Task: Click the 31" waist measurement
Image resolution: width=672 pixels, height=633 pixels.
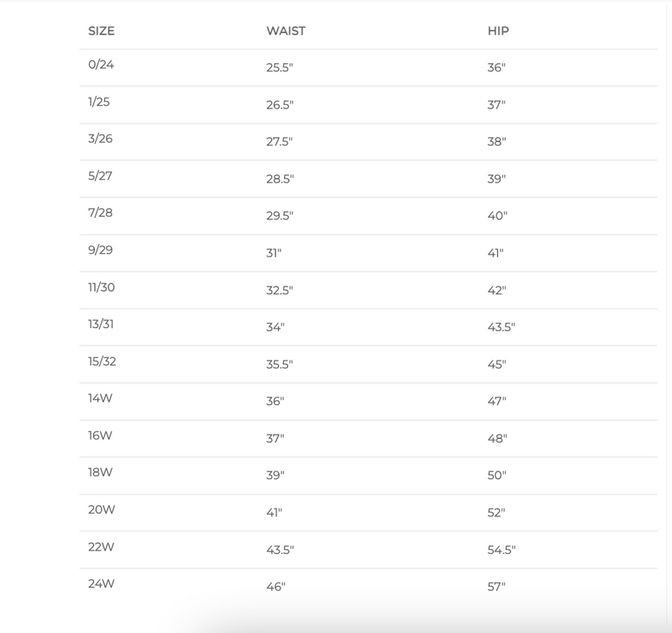Action: point(276,253)
